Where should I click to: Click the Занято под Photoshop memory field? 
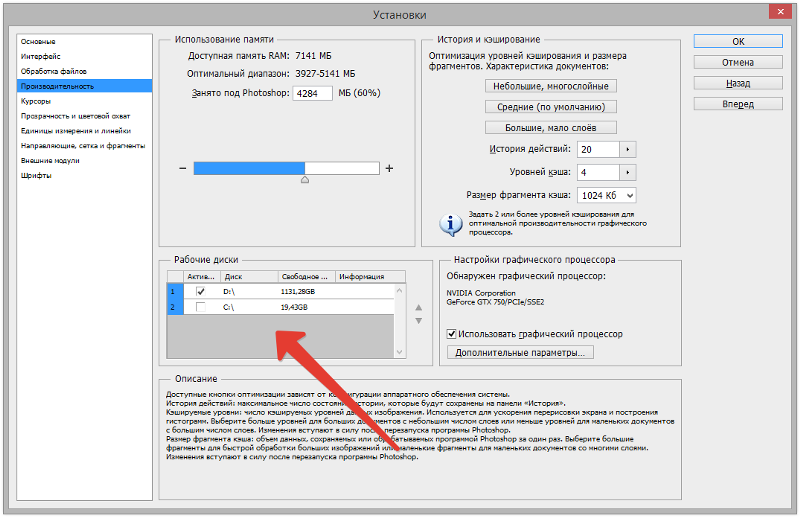[312, 93]
